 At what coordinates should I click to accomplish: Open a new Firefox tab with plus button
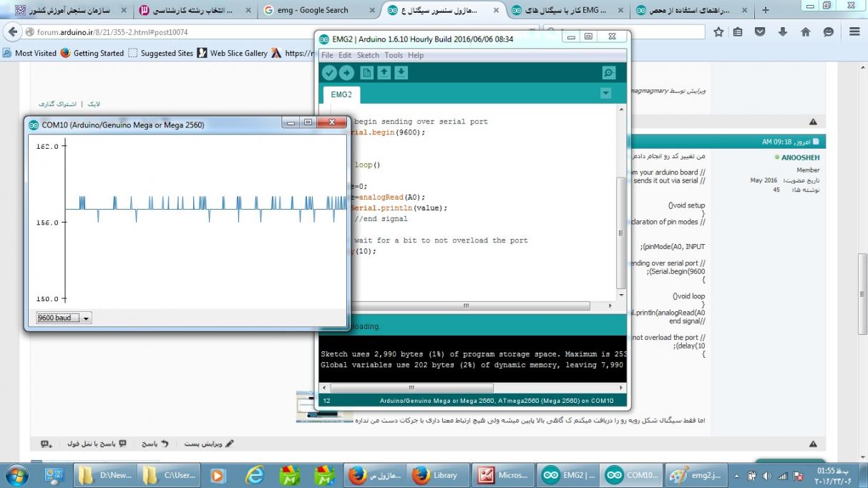coord(766,10)
